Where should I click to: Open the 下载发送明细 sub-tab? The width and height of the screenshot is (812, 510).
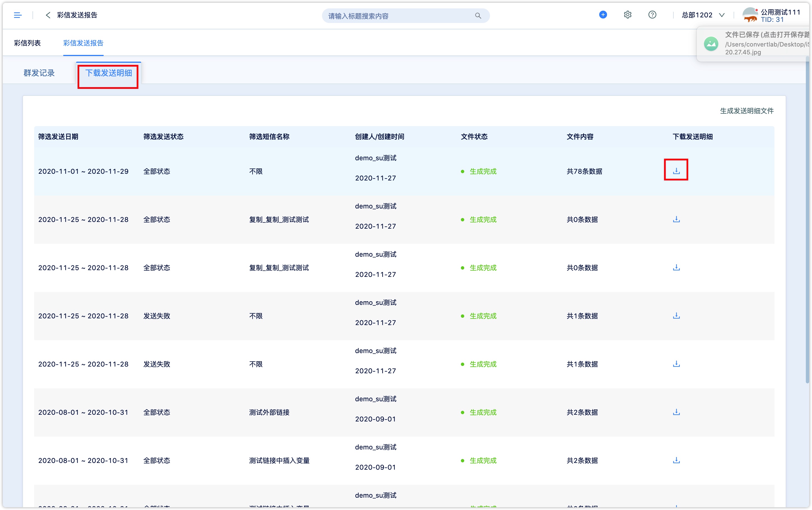click(108, 73)
